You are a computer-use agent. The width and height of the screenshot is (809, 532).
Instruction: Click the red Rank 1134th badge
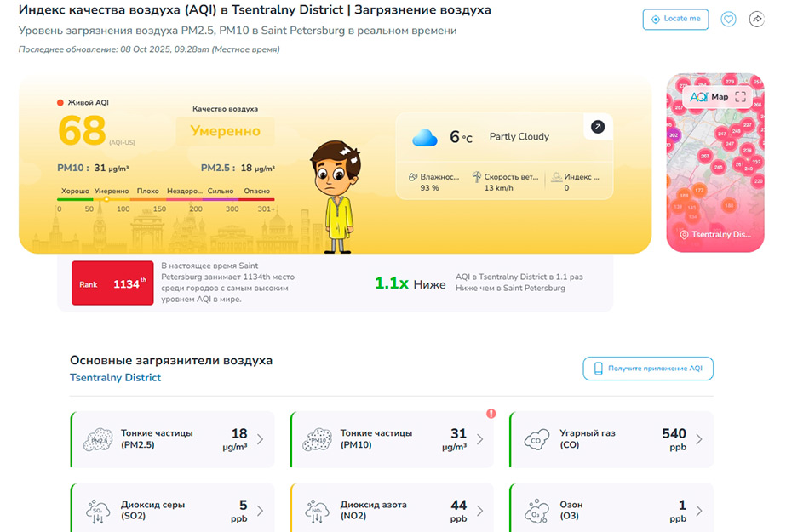112,284
